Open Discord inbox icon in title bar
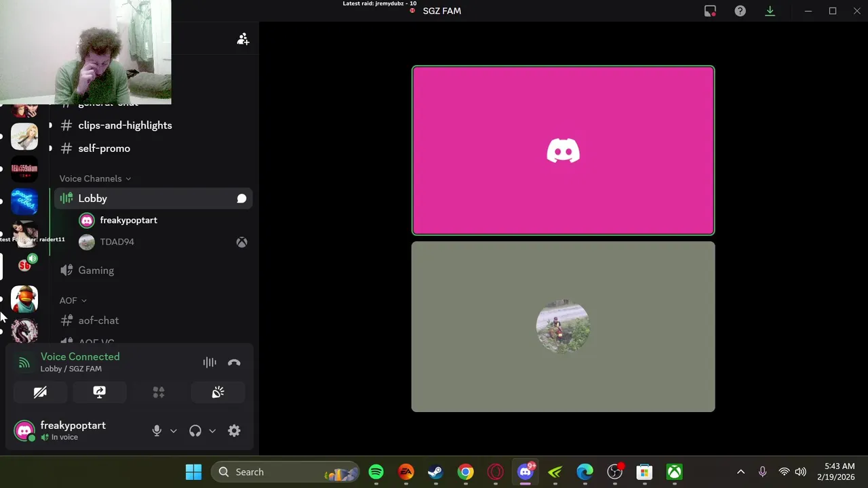 coord(710,11)
